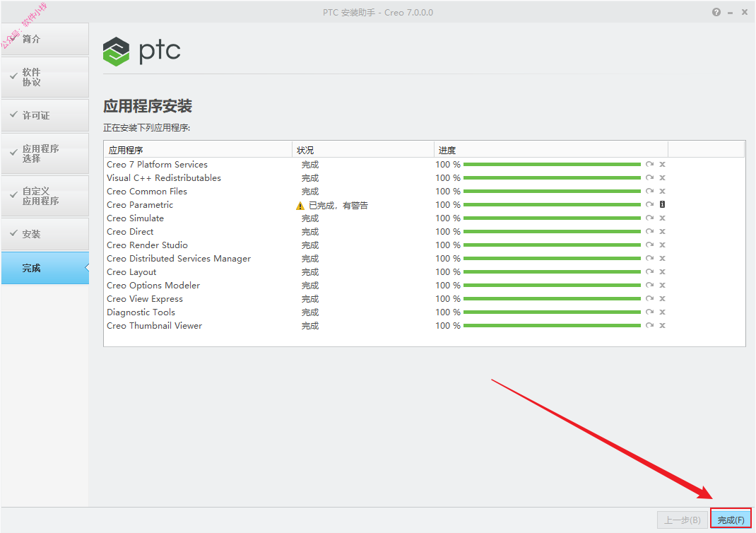Click the 进度 column header
This screenshot has width=756, height=533.
point(550,150)
